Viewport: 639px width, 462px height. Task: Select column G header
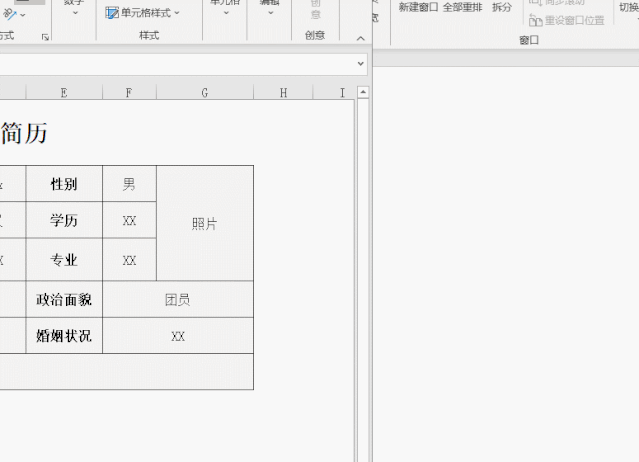[205, 93]
